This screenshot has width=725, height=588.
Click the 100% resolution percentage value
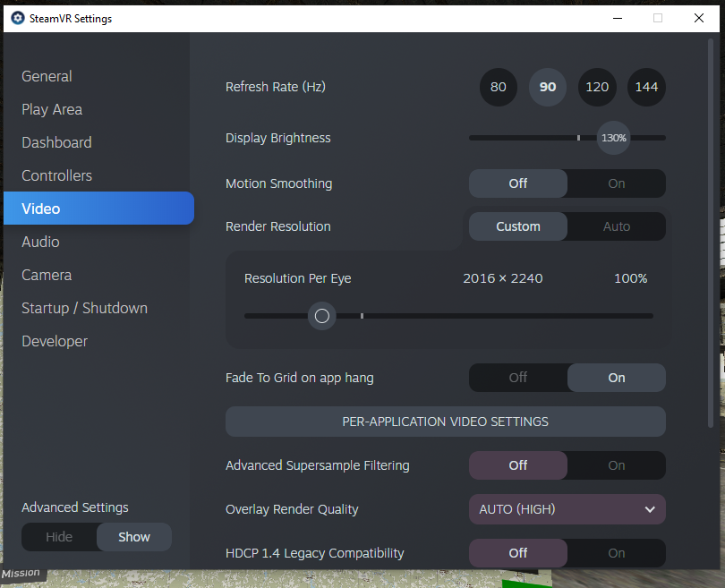tap(631, 278)
